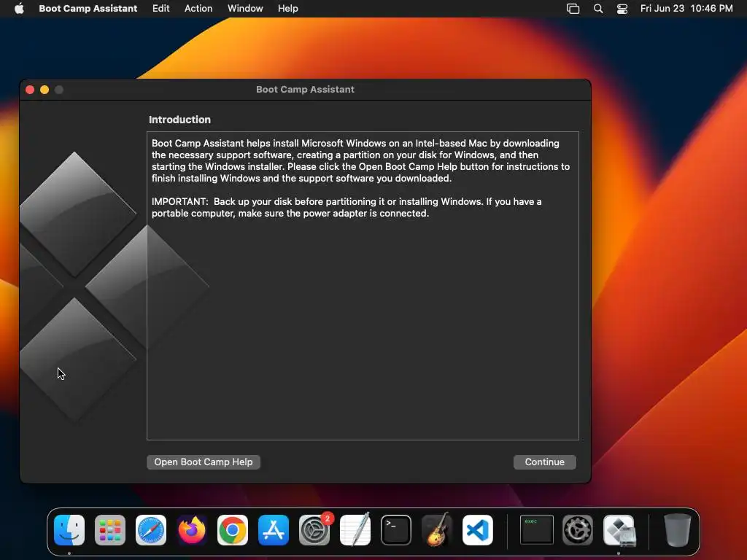
Task: Launch Safari from the Dock
Action: pyautogui.click(x=151, y=530)
